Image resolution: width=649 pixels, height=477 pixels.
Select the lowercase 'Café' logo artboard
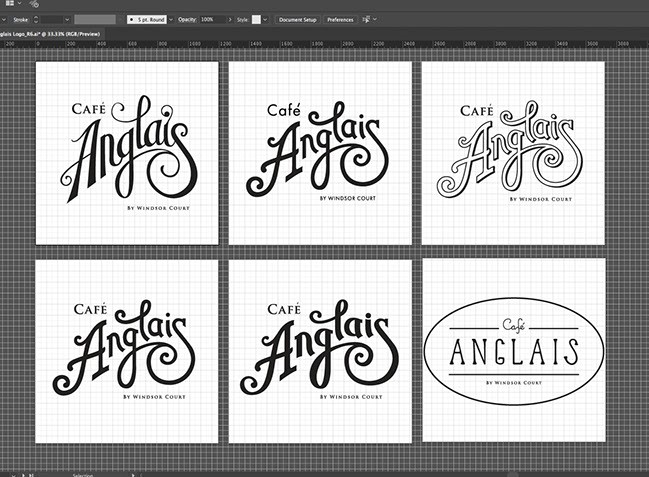pyautogui.click(x=320, y=153)
